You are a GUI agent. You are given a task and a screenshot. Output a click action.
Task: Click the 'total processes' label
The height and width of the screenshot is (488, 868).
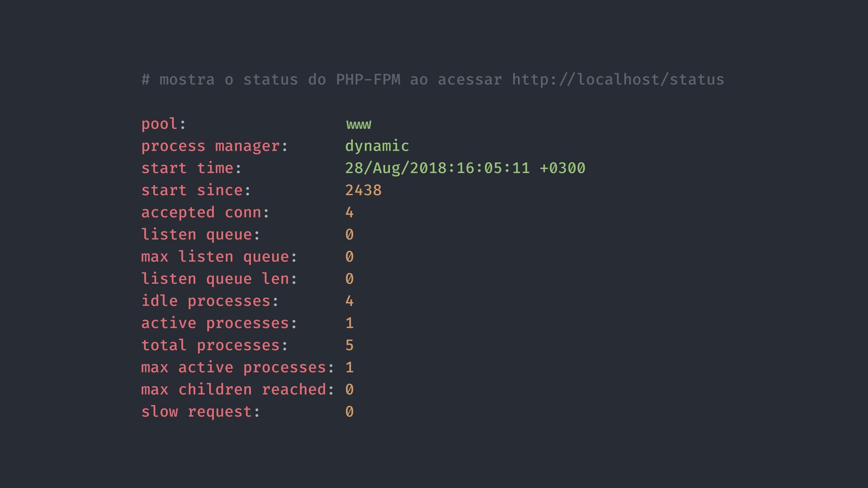tap(210, 345)
